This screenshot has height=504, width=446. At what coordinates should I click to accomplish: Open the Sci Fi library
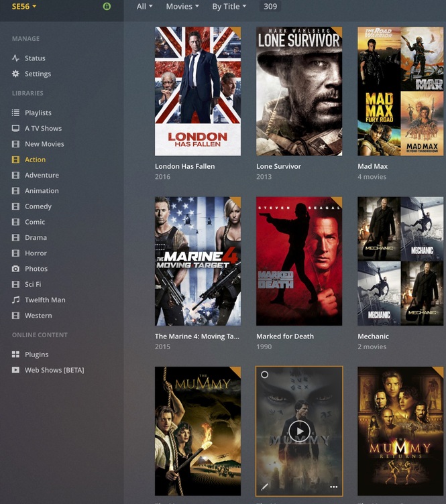pos(33,284)
